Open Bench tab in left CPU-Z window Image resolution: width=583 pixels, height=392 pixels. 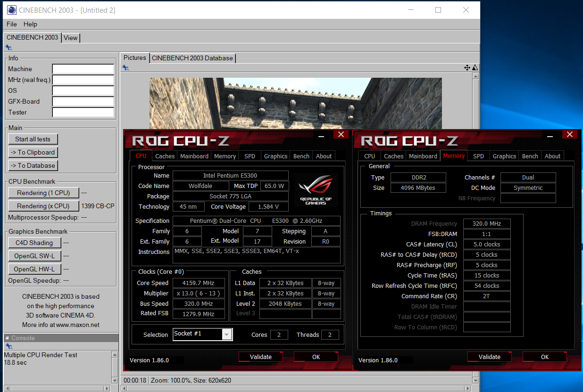(301, 156)
